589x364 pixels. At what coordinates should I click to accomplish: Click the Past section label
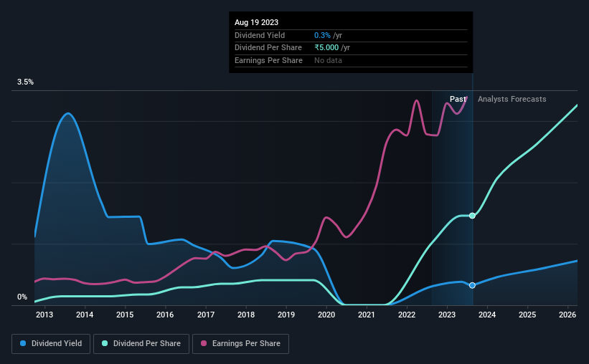pos(458,99)
